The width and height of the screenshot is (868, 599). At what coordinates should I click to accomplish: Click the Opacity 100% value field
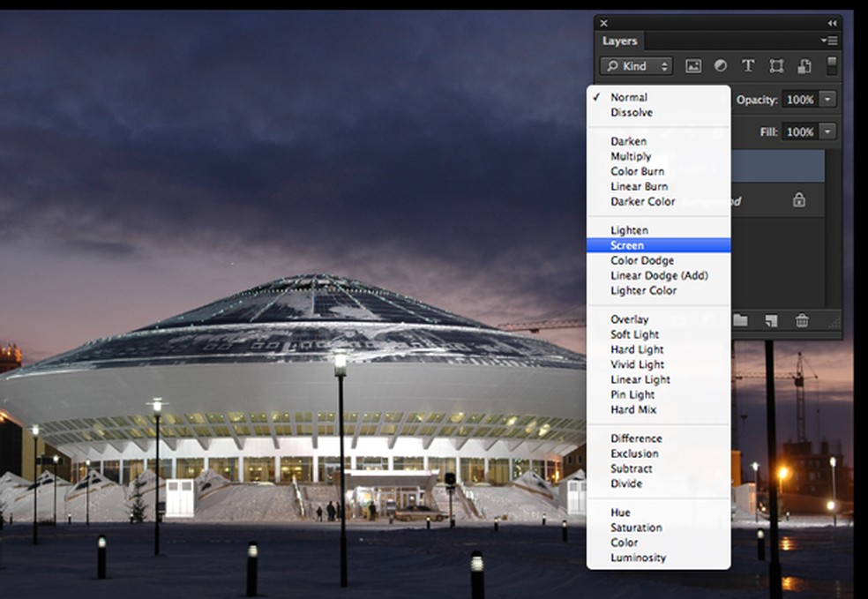click(800, 100)
